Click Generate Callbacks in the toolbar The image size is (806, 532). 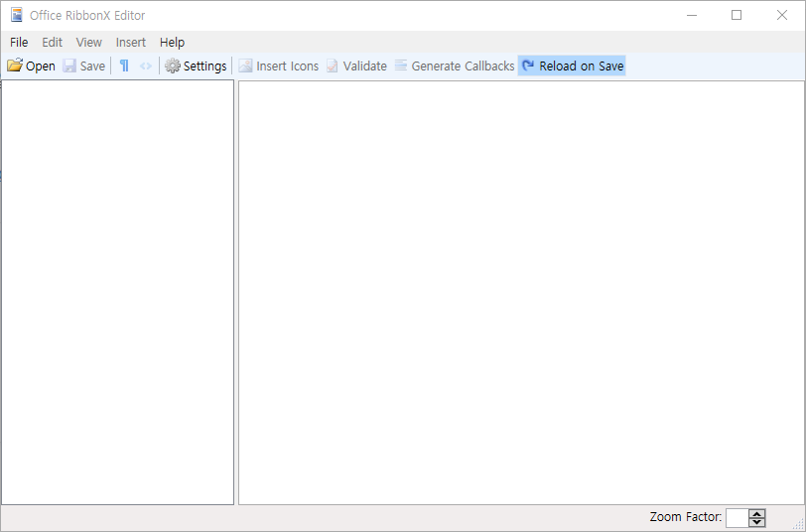pyautogui.click(x=455, y=66)
